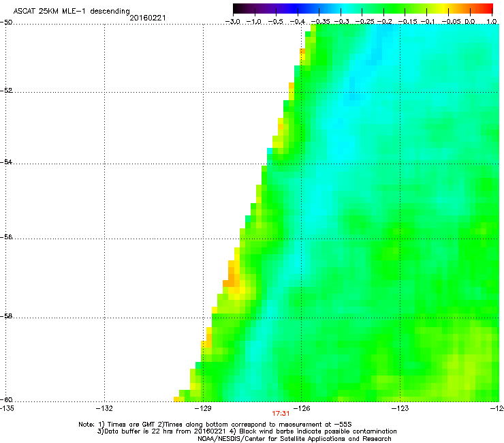Click the longitude label -132
The height and width of the screenshot is (443, 504).
click(x=104, y=408)
